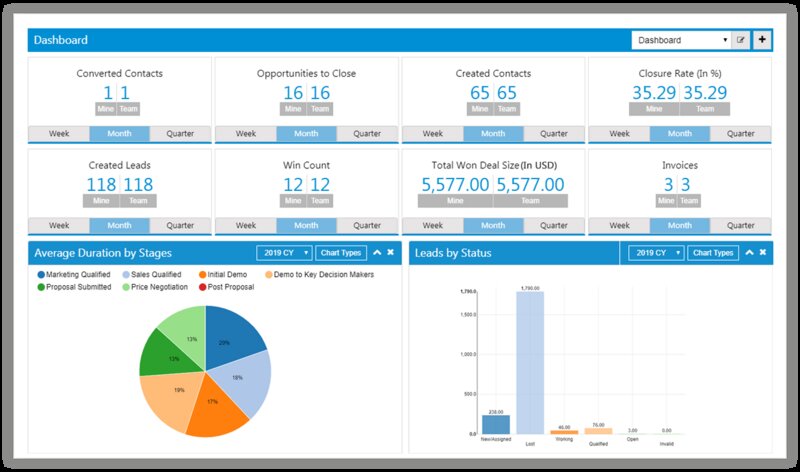
Task: Click the plus icon to add dashboard
Action: tap(762, 40)
